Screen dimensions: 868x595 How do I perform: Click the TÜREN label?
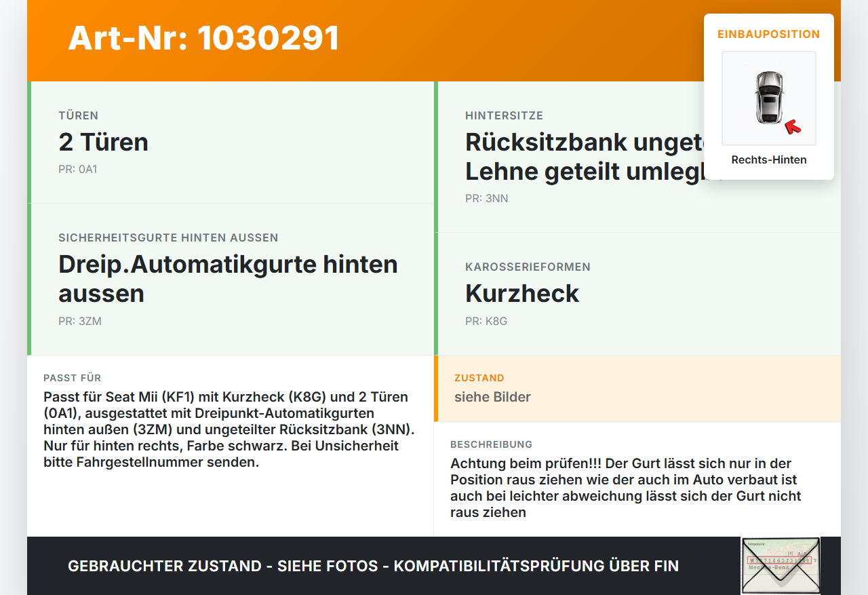click(79, 115)
